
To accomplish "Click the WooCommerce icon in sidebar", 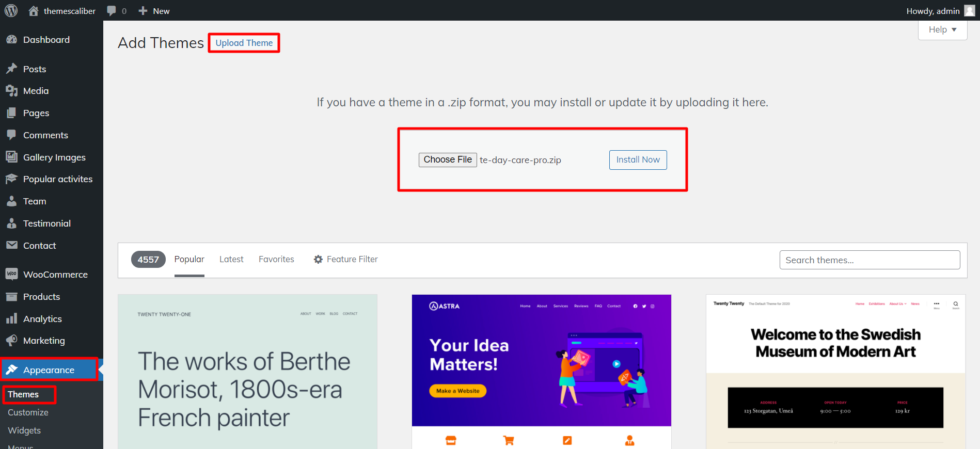I will click(x=11, y=274).
